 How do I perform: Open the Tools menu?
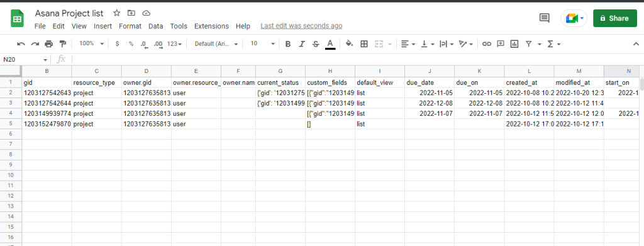point(179,26)
